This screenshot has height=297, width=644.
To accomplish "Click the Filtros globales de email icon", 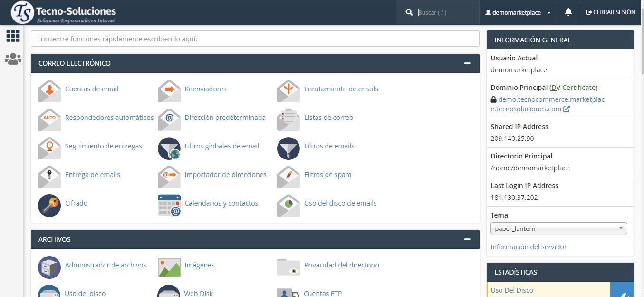I will click(169, 148).
